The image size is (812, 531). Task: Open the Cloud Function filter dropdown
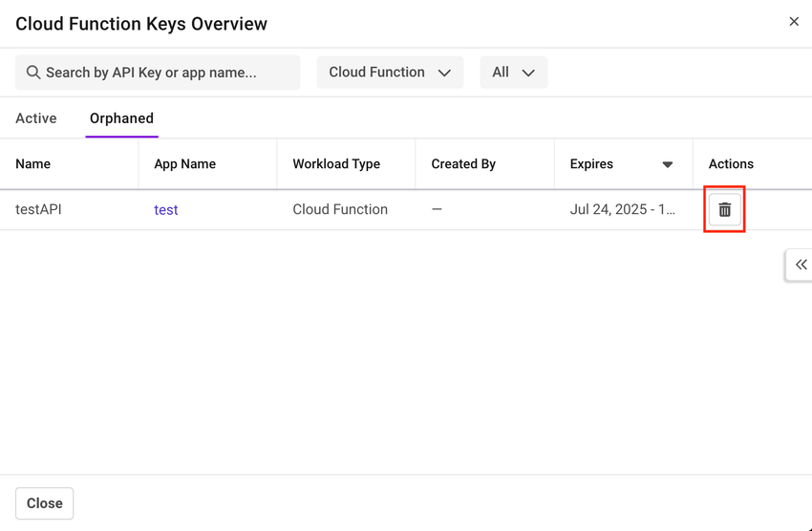tap(389, 73)
